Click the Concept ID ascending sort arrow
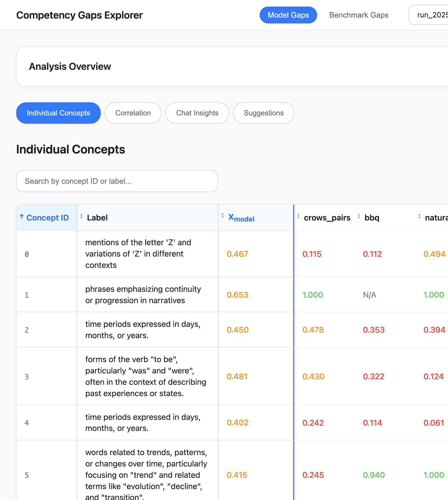Screen dimensions: 448x500 point(22,217)
